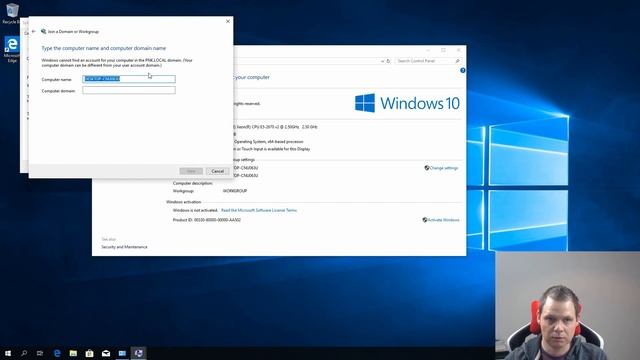The width and height of the screenshot is (640, 360).
Task: Select the Microsoft Edge desktop shortcut
Action: (12, 50)
